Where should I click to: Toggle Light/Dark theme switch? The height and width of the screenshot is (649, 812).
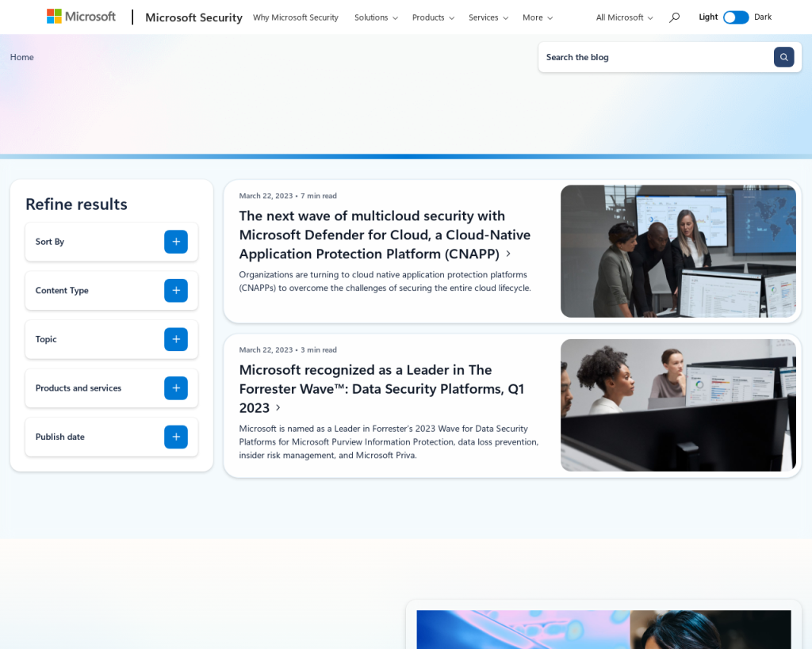click(x=736, y=17)
